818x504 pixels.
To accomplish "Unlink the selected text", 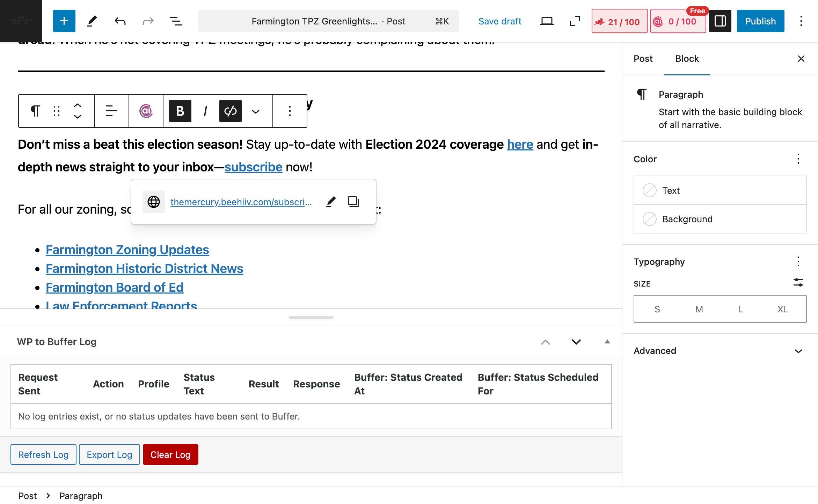I will (231, 111).
